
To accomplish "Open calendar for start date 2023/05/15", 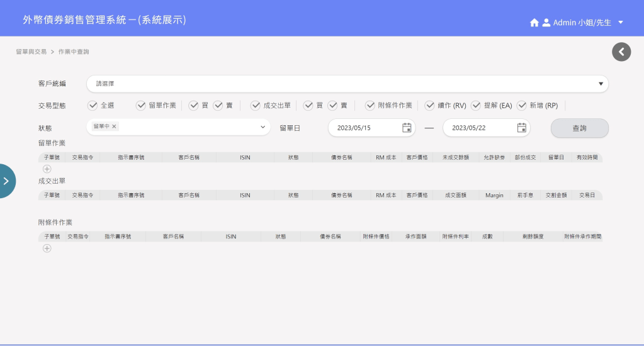I will click(x=407, y=128).
